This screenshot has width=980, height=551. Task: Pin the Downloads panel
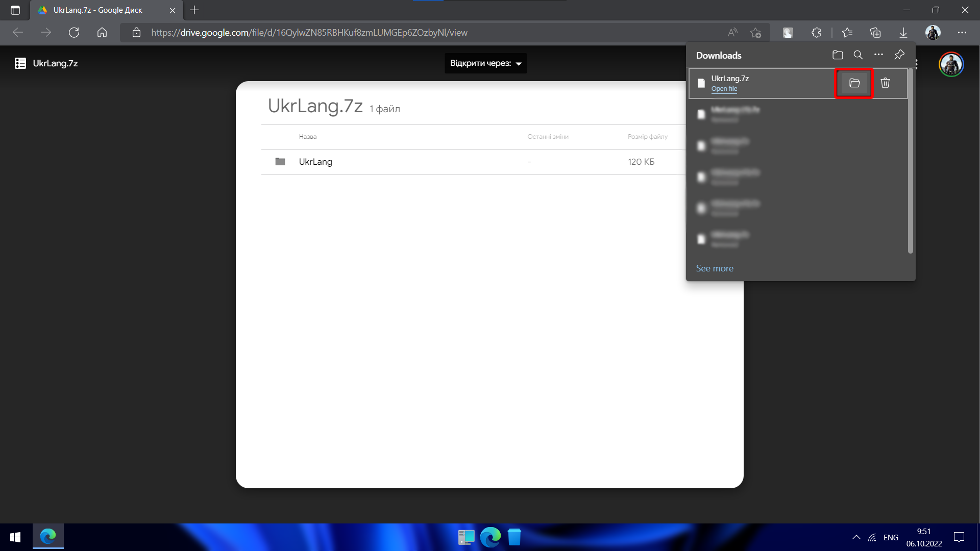[x=899, y=55]
